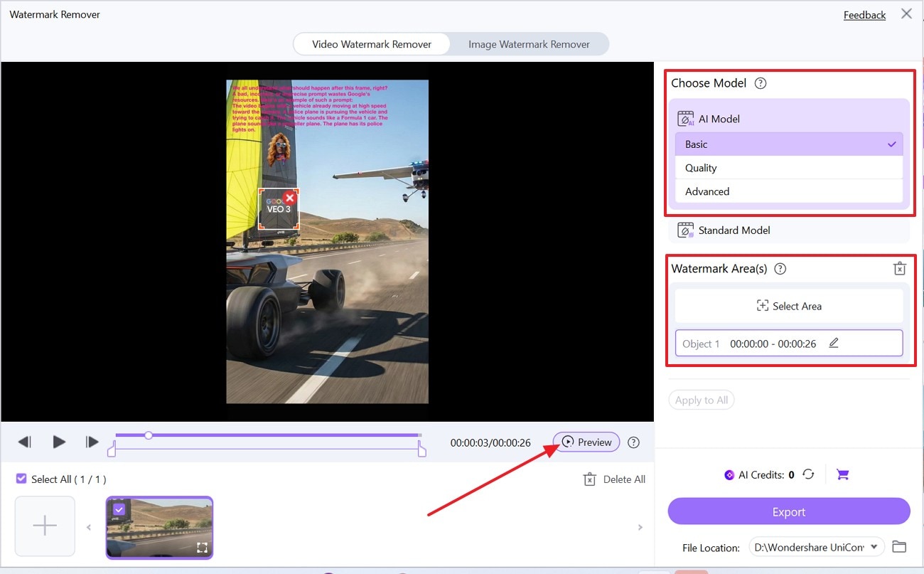The image size is (924, 574).
Task: Open the File Location dropdown
Action: [874, 547]
